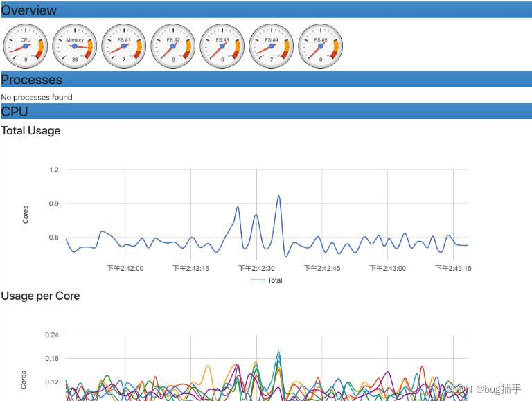Click the 下午2:42:00 axis label
The width and height of the screenshot is (532, 401).
125,268
